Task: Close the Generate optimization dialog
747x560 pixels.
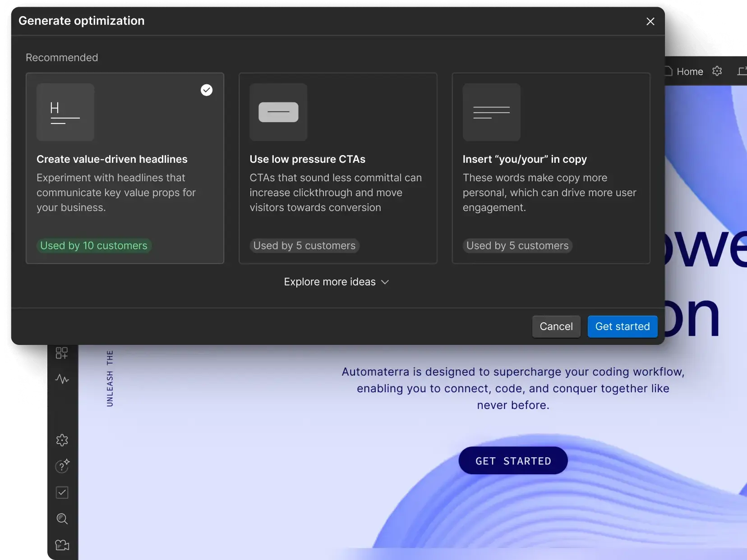Action: (x=650, y=21)
